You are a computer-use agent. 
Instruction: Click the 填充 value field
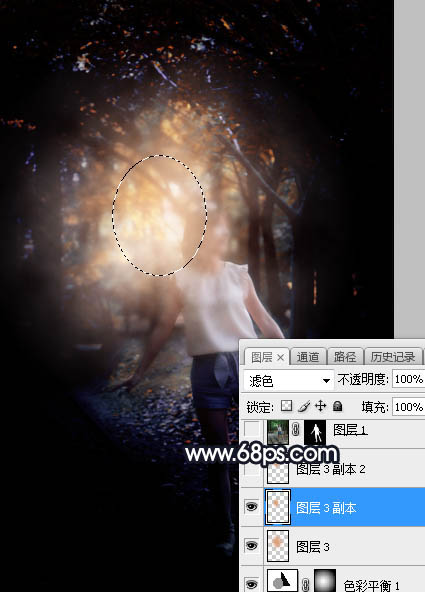pyautogui.click(x=408, y=407)
